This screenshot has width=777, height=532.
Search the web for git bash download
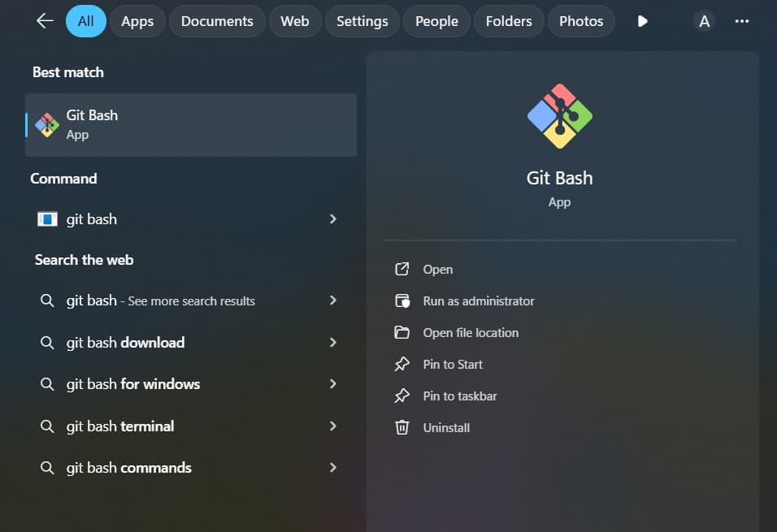pos(191,342)
